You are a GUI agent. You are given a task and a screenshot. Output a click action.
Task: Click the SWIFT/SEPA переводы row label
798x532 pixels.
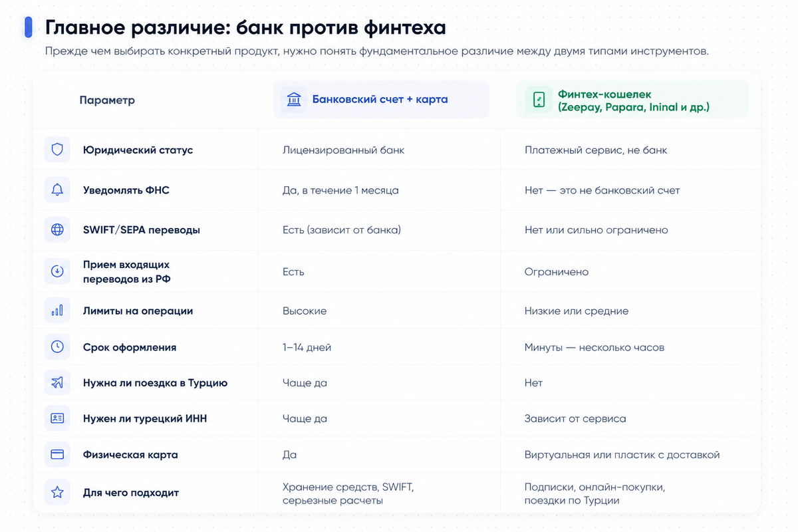click(x=142, y=230)
